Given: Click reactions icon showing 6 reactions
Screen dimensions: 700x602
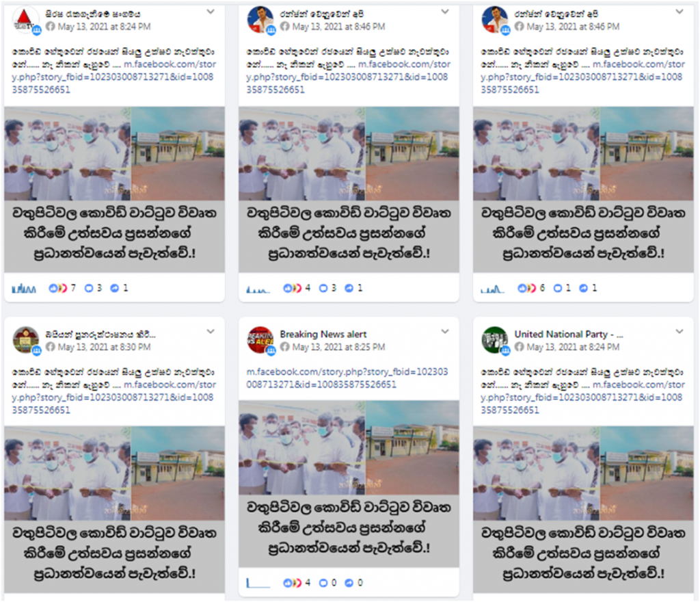Looking at the screenshot, I should click(x=526, y=288).
